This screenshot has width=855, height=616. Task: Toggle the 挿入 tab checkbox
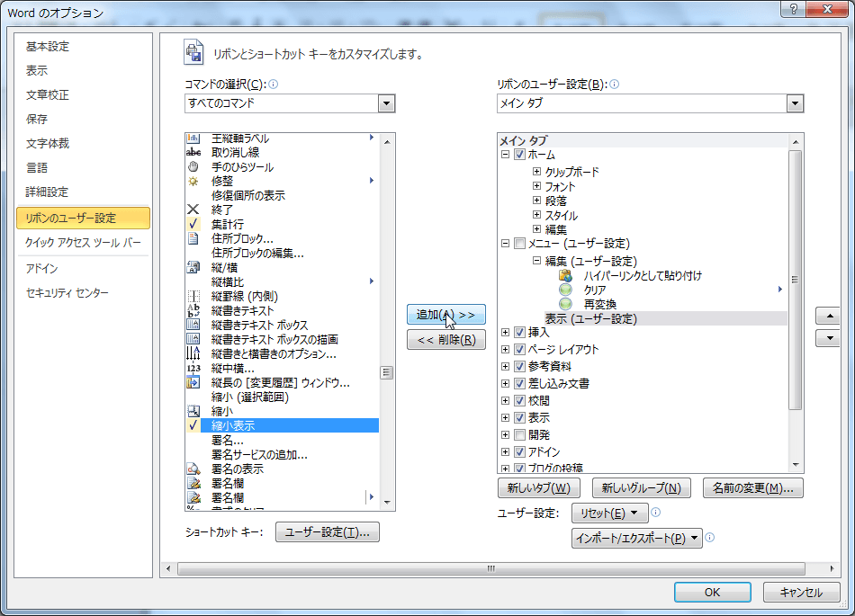click(519, 332)
